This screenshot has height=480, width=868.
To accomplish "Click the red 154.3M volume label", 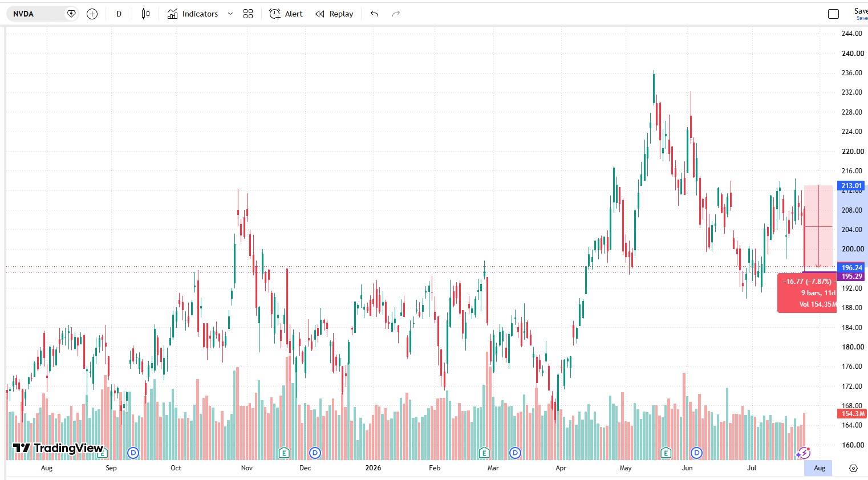I will (851, 414).
